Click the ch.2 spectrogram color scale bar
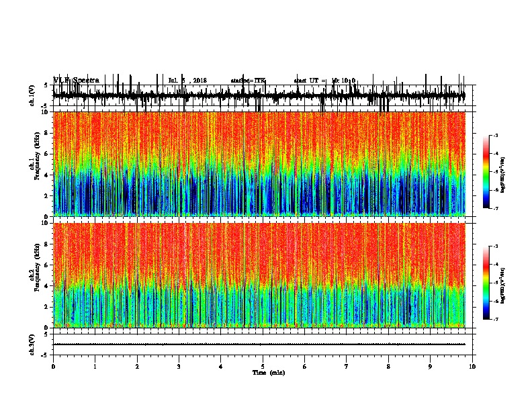Screen dimensions: 532x411 click(x=486, y=283)
